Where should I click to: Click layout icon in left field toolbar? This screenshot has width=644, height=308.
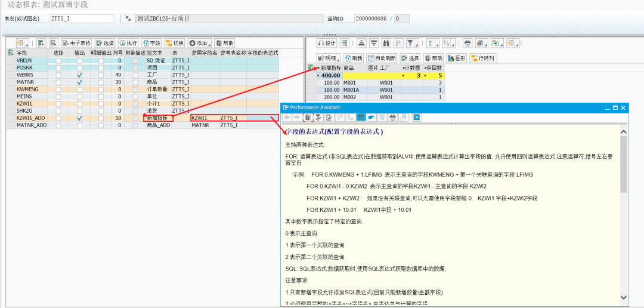coord(20,43)
